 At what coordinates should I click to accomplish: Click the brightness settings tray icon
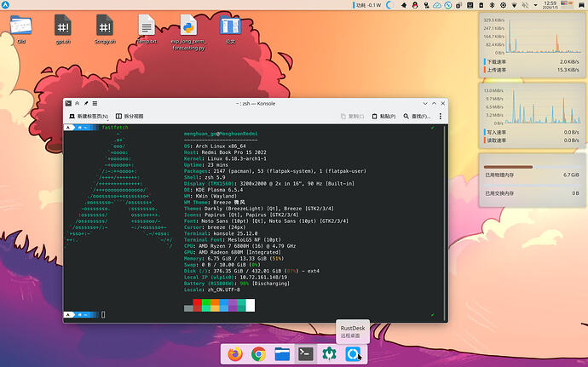point(504,5)
